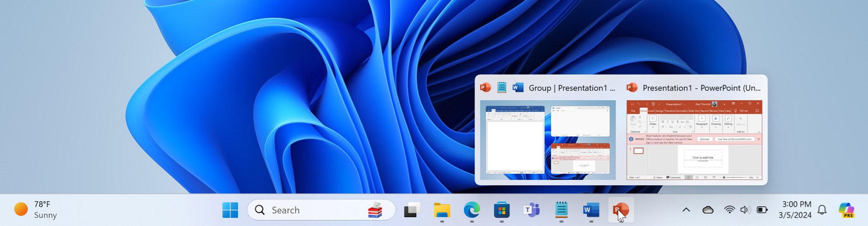Open Wi-Fi network quick settings
The height and width of the screenshot is (226, 868).
pos(729,210)
